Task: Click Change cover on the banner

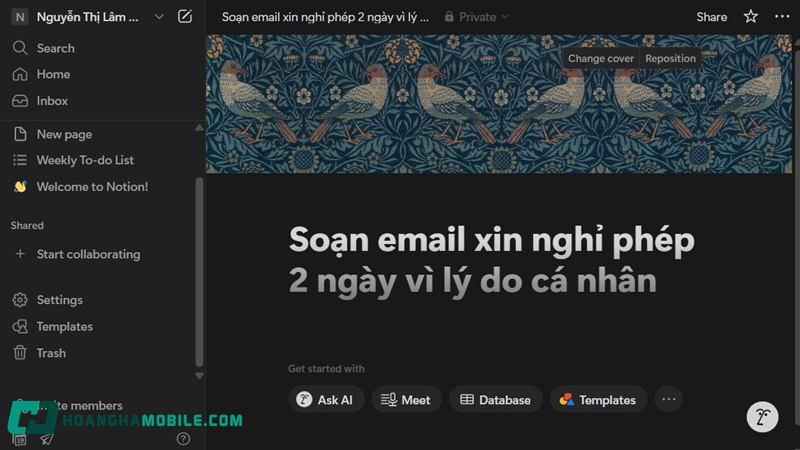Action: [600, 58]
